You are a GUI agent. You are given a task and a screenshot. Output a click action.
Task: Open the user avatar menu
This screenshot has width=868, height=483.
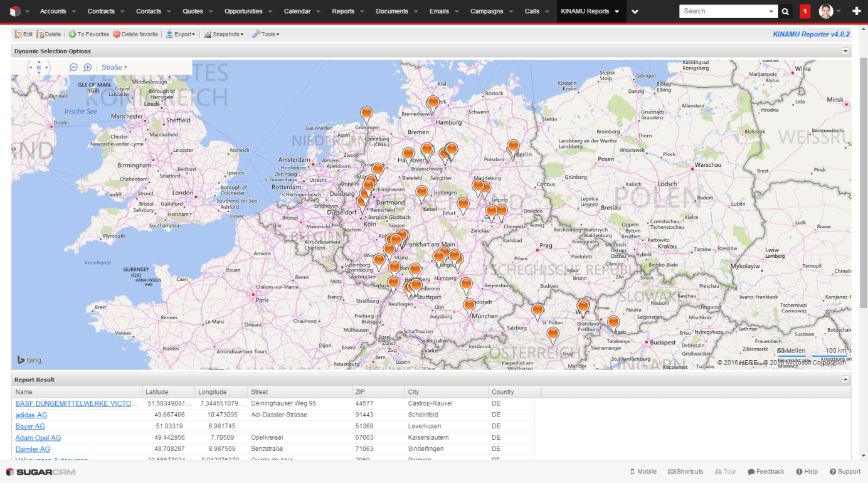point(826,11)
